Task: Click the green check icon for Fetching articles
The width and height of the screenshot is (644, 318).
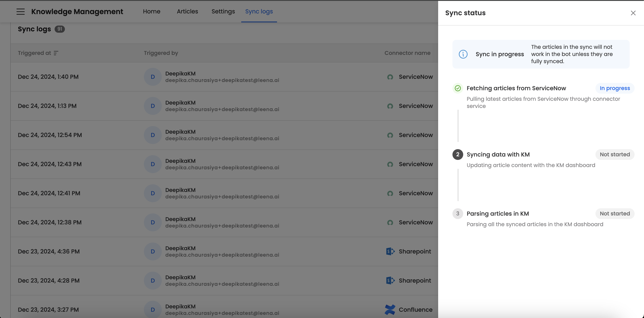Action: click(458, 88)
